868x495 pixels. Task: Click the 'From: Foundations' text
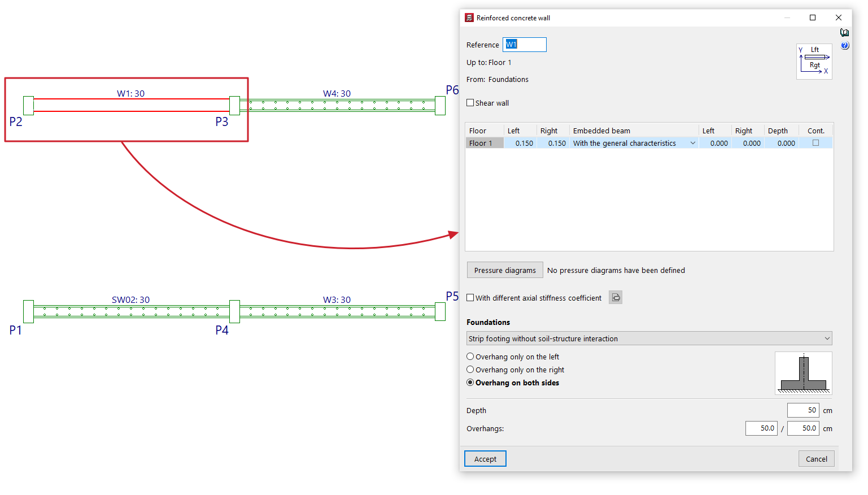click(498, 79)
